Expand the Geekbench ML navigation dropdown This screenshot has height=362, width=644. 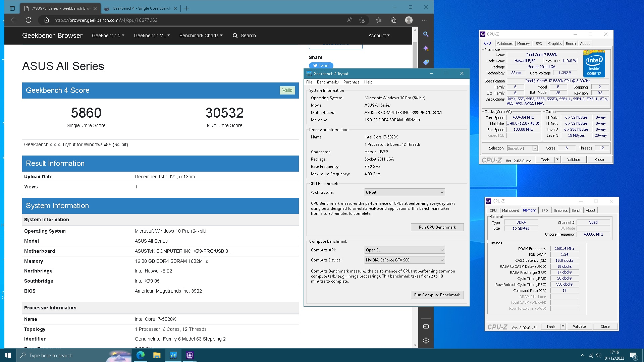point(152,36)
